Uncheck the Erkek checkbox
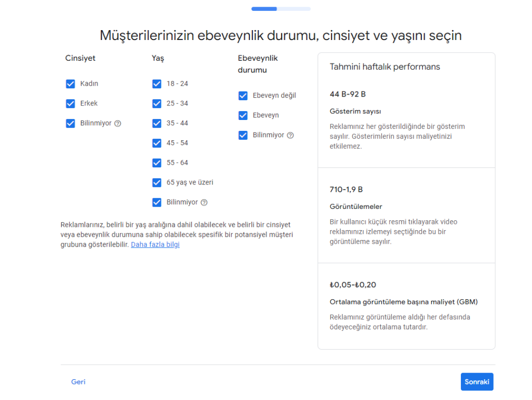The image size is (532, 400). (x=70, y=103)
